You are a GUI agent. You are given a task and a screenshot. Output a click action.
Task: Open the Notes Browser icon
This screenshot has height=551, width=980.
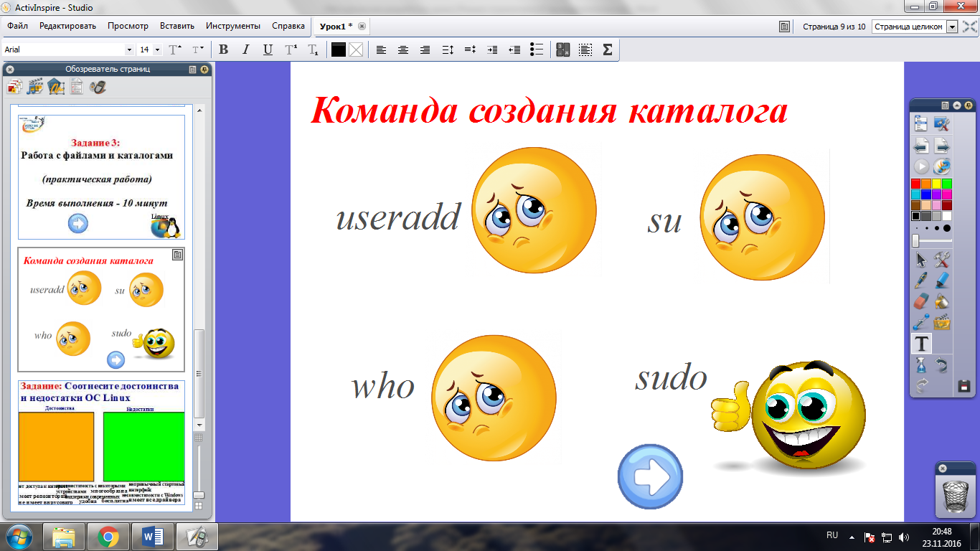click(x=77, y=87)
